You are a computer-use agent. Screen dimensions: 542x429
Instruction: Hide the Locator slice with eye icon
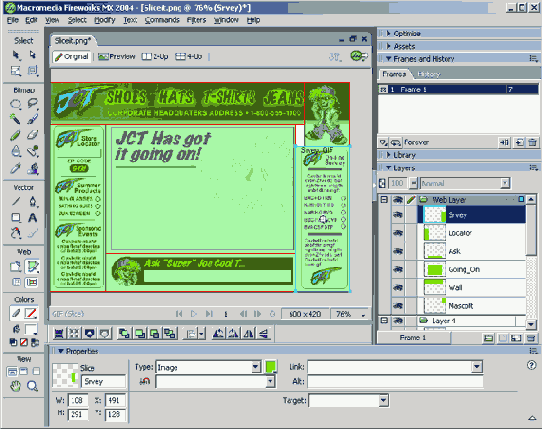(398, 233)
